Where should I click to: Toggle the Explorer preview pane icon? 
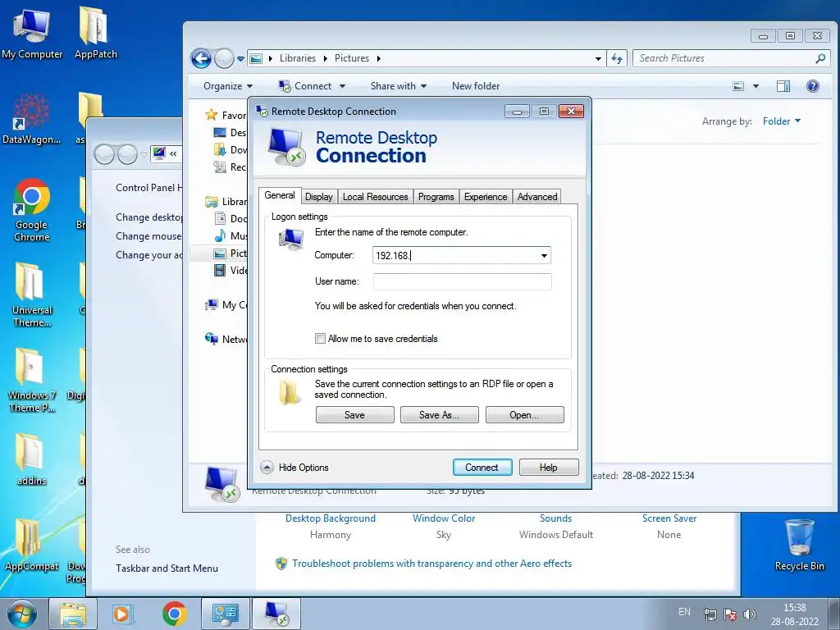[783, 86]
